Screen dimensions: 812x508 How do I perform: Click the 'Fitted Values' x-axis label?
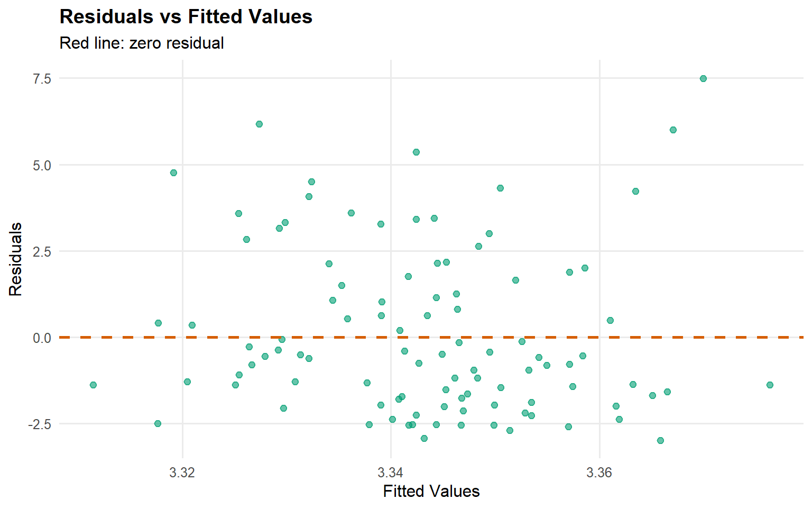click(x=431, y=491)
